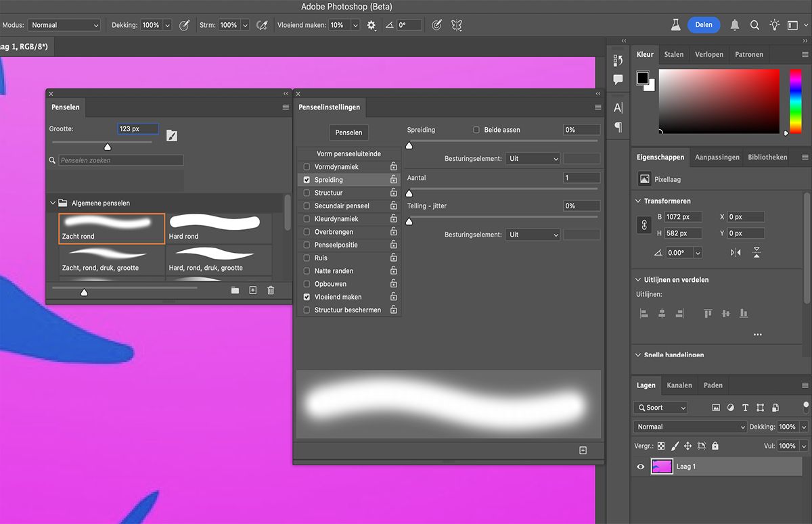Switch to the Kanalen tab

[x=679, y=385]
